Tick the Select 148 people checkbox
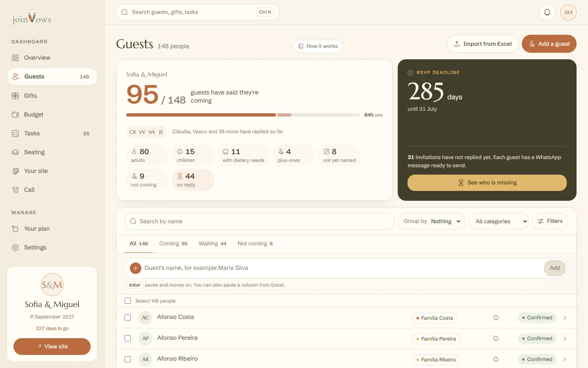 (127, 301)
